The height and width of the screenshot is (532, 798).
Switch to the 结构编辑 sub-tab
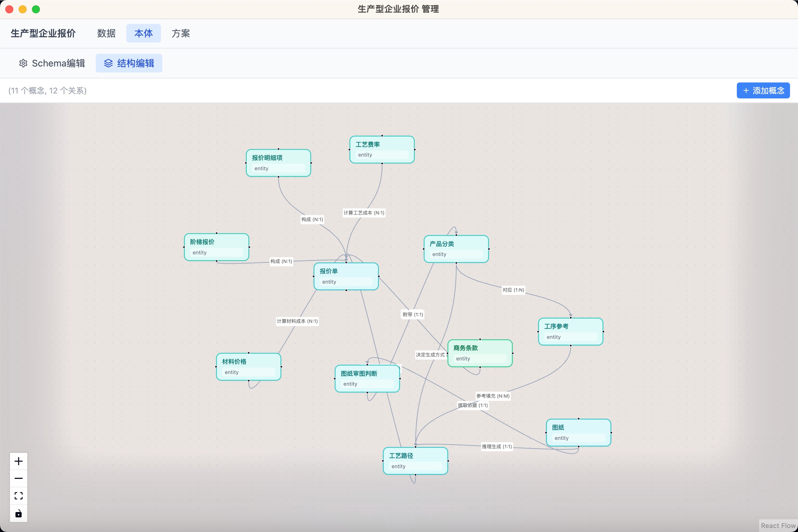[129, 63]
